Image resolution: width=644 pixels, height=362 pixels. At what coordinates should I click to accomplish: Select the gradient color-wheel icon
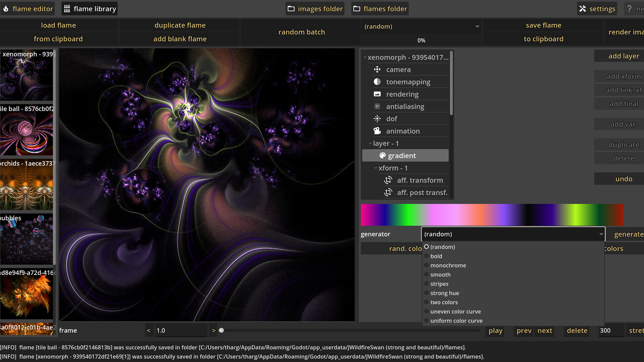tap(382, 155)
